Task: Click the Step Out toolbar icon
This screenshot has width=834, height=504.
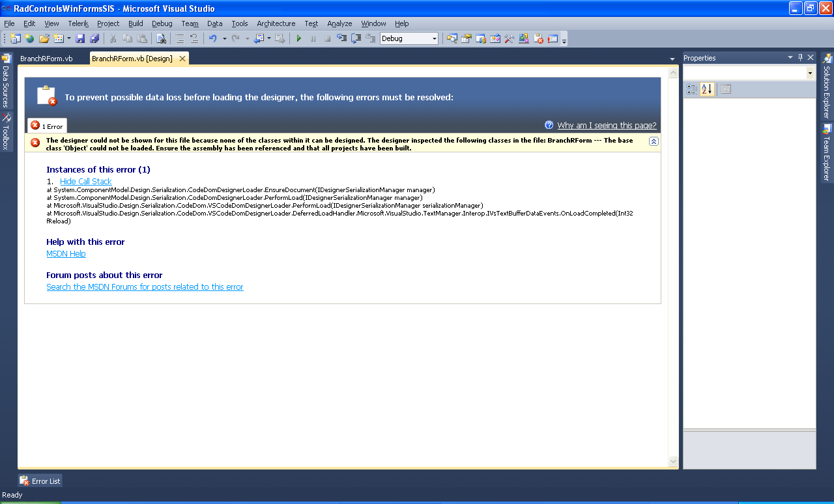Action: click(370, 38)
